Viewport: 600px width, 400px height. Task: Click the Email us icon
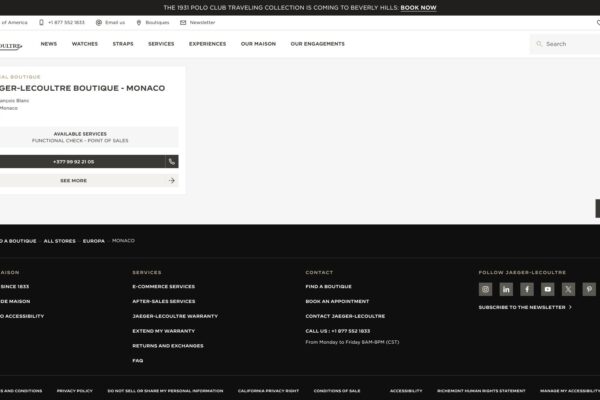pos(99,23)
